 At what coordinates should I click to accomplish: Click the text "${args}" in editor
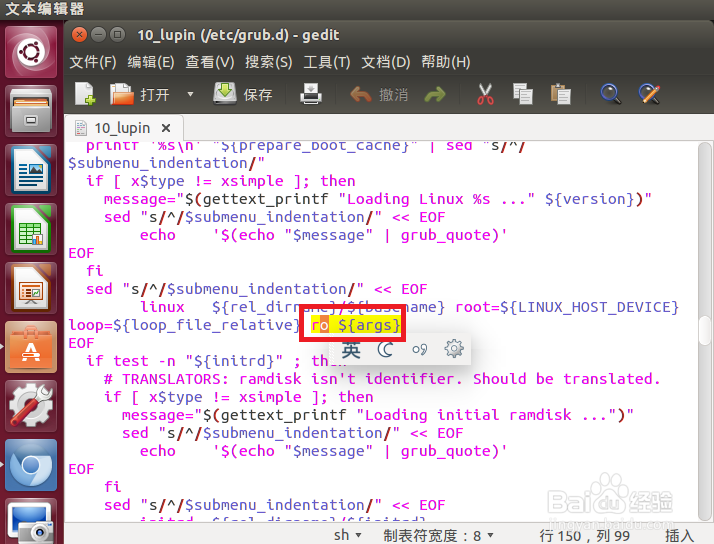369,325
